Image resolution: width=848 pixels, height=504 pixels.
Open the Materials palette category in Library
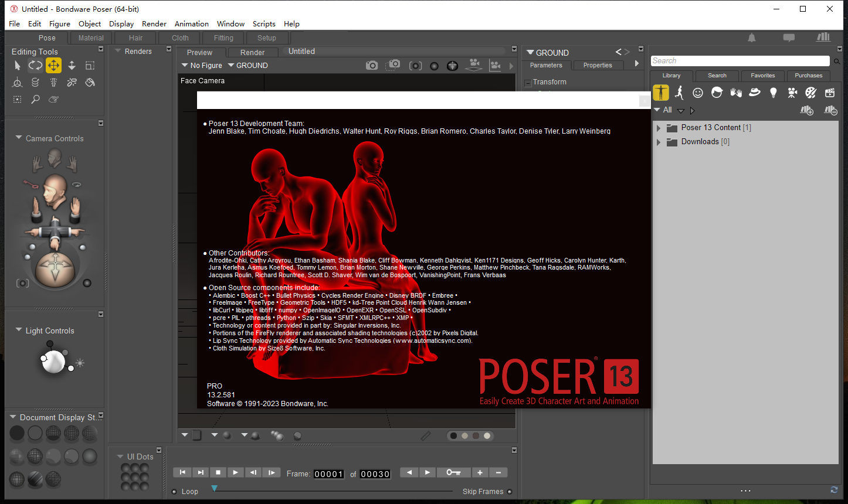point(811,93)
